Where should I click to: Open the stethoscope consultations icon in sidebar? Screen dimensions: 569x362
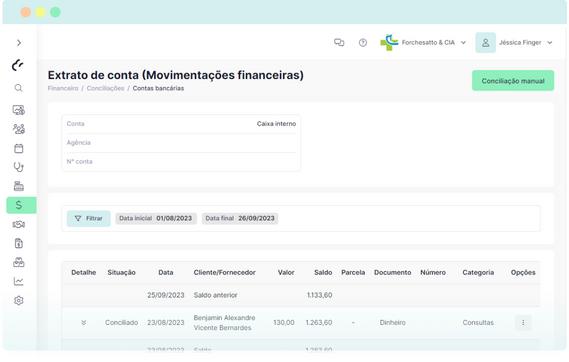click(x=19, y=167)
